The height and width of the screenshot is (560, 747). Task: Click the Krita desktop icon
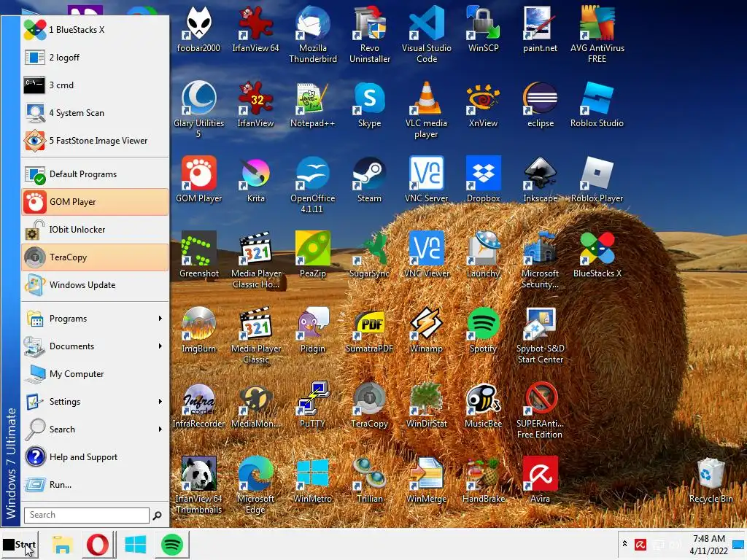[x=255, y=179]
